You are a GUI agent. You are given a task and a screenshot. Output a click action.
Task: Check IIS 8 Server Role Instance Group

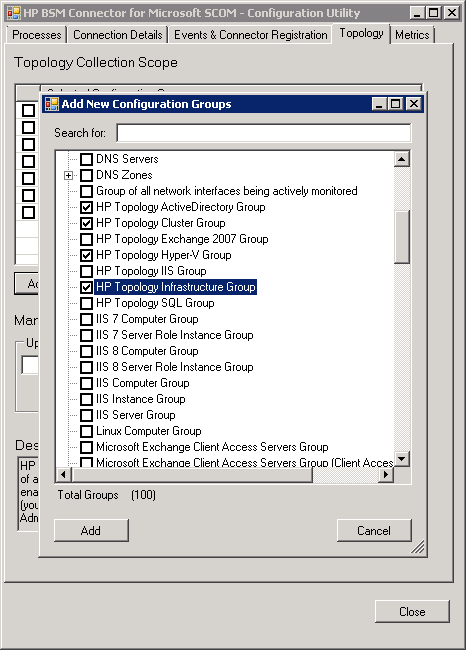[x=86, y=367]
